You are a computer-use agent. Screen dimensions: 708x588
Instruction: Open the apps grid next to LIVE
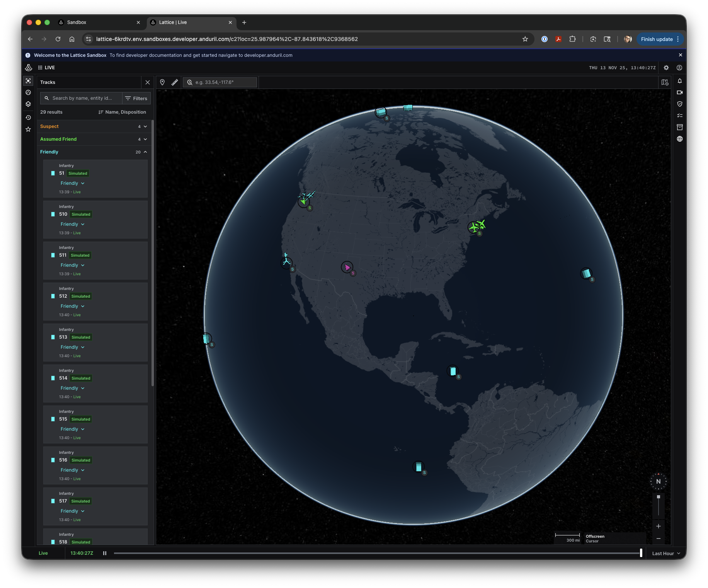(40, 68)
